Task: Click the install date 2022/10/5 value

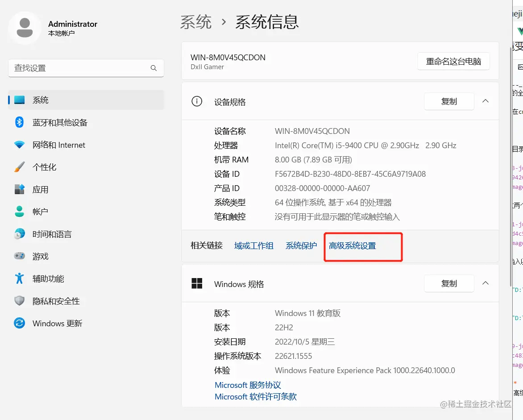Action: pos(305,342)
